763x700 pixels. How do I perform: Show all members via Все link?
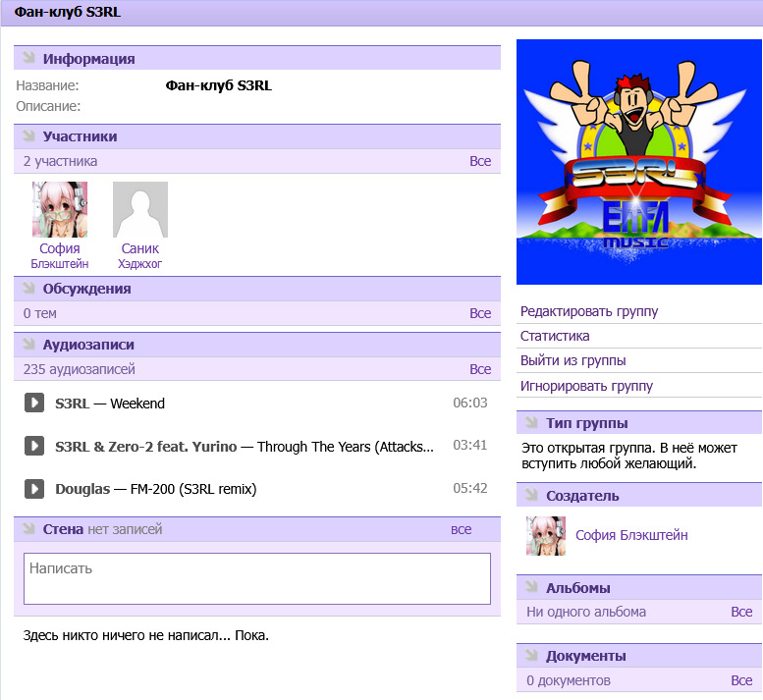pos(480,161)
